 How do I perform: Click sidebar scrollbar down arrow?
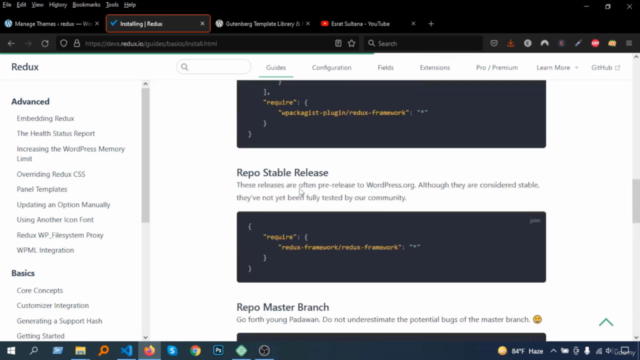[x=145, y=338]
